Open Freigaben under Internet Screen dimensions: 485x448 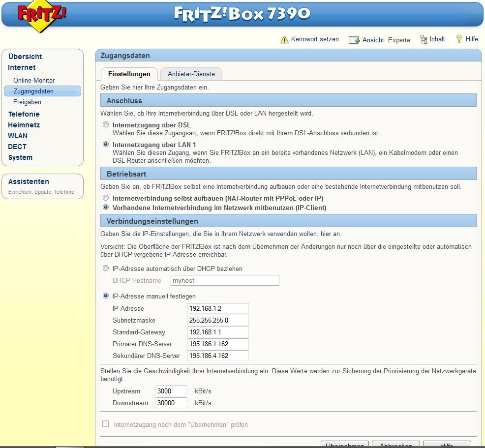click(27, 102)
